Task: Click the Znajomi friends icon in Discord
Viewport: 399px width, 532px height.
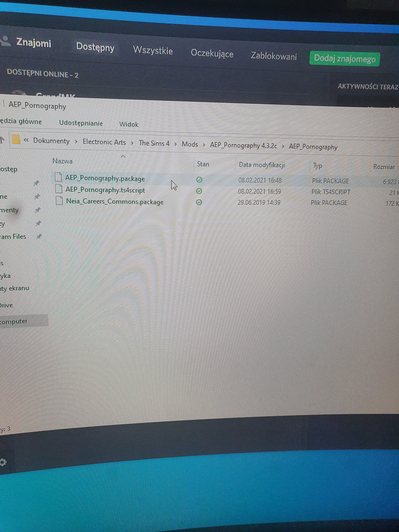Action: click(5, 41)
